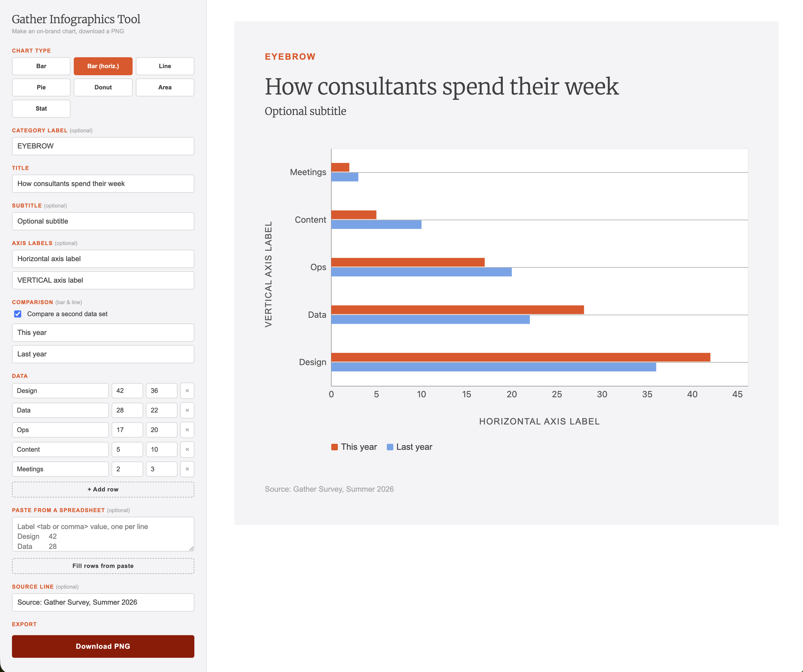Click the Ops label field
This screenshot has height=672, width=803.
[x=60, y=430]
